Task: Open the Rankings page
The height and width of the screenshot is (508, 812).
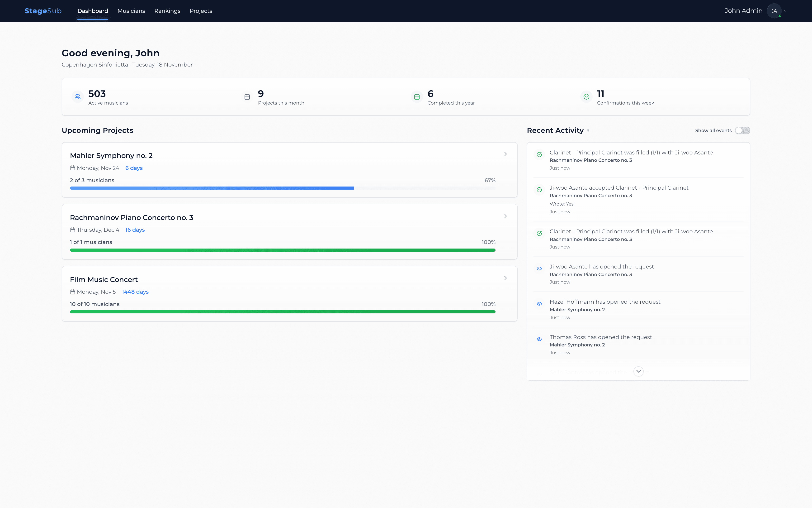Action: [167, 11]
